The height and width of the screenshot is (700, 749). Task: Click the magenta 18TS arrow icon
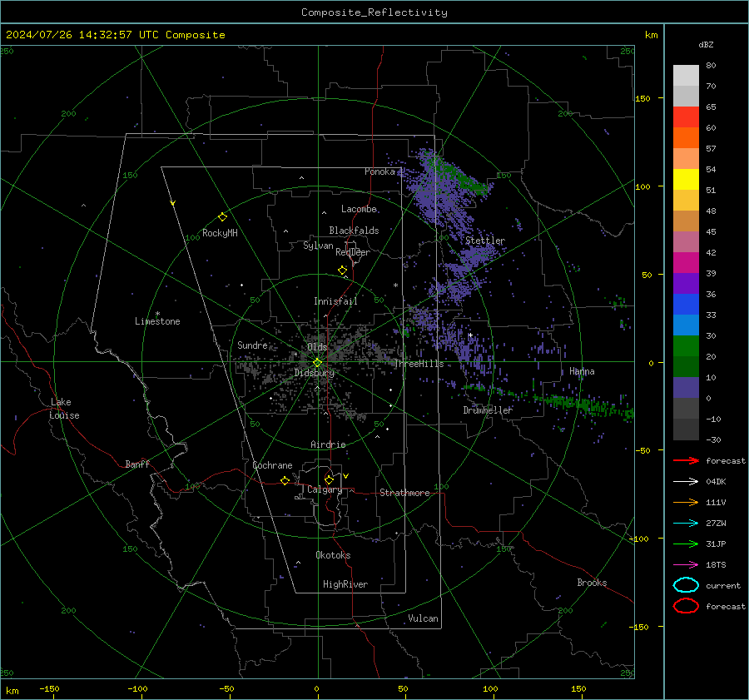click(x=686, y=565)
